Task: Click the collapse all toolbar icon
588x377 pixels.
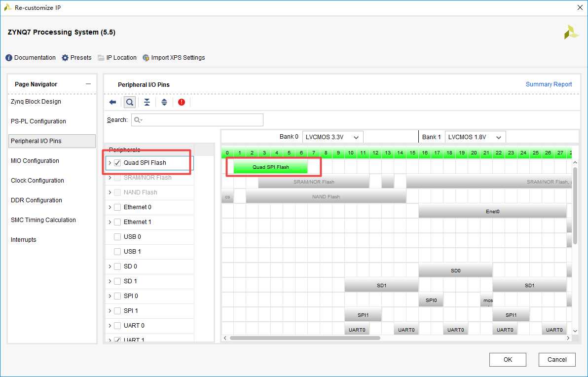Action: (x=147, y=102)
